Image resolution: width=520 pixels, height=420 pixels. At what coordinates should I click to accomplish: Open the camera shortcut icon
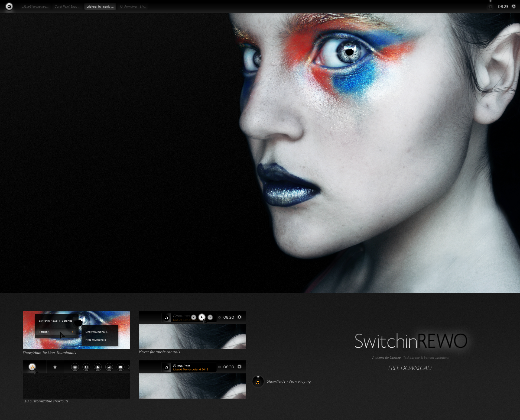click(x=121, y=367)
